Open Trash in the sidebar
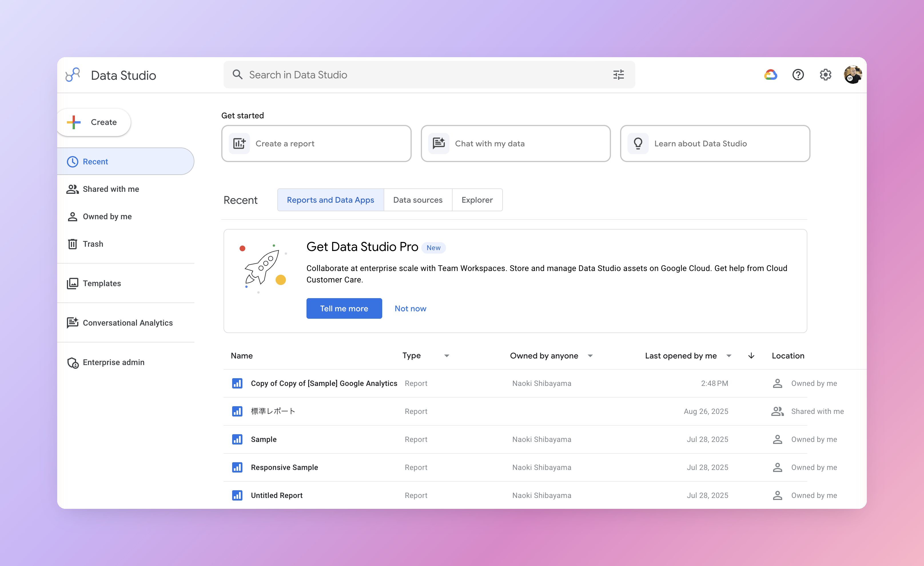The width and height of the screenshot is (924, 566). 125,244
